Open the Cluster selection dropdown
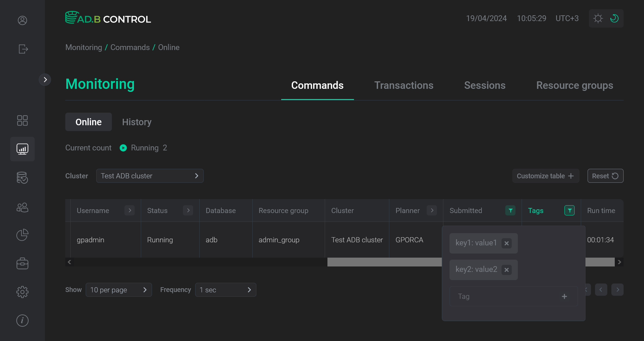 [x=150, y=176]
